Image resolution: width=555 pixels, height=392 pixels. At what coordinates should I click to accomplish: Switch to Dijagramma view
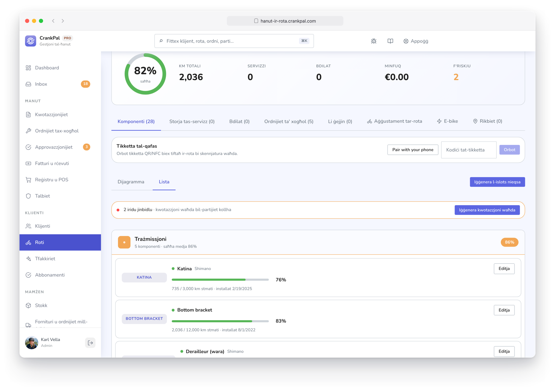point(131,182)
